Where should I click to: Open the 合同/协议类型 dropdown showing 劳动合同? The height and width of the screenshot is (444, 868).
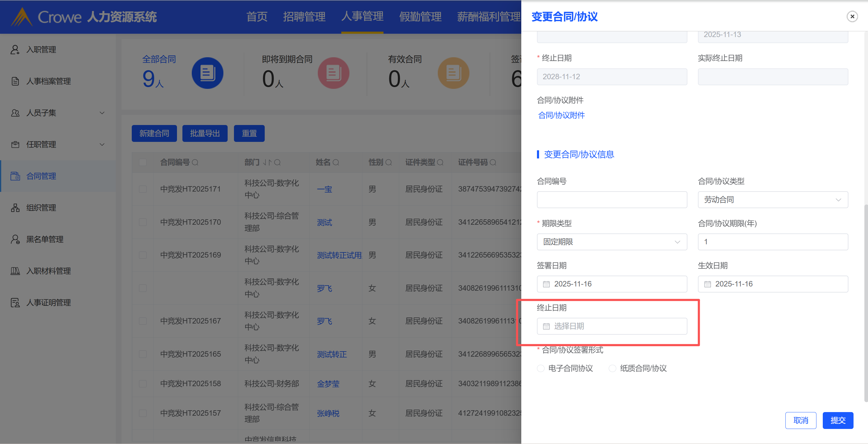(x=773, y=200)
